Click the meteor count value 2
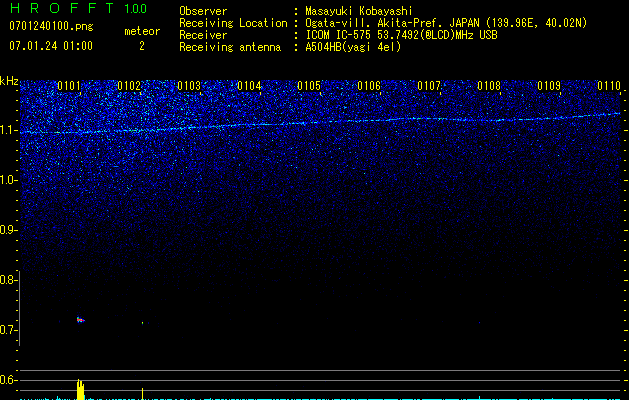The height and width of the screenshot is (400, 629). click(x=142, y=46)
